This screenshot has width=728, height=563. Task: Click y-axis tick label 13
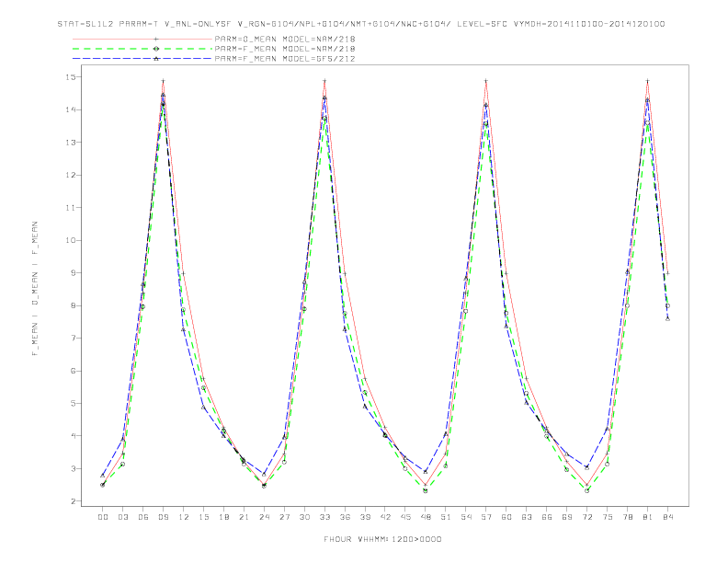click(71, 143)
